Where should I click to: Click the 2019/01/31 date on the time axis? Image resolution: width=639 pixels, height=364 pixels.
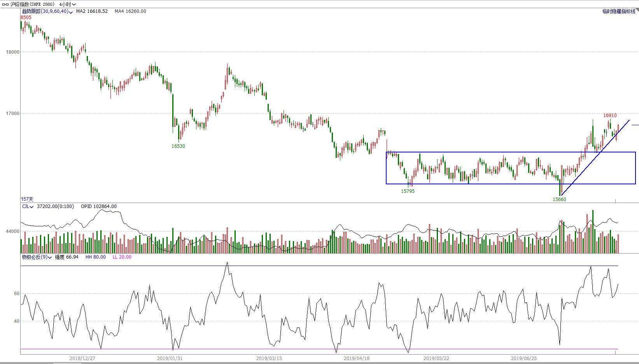pyautogui.click(x=170, y=359)
